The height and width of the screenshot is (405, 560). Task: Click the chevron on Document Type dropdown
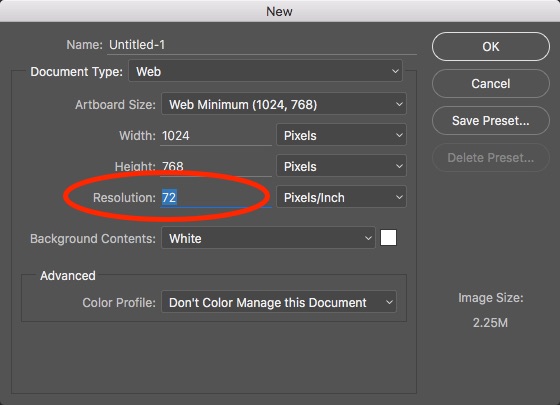395,71
